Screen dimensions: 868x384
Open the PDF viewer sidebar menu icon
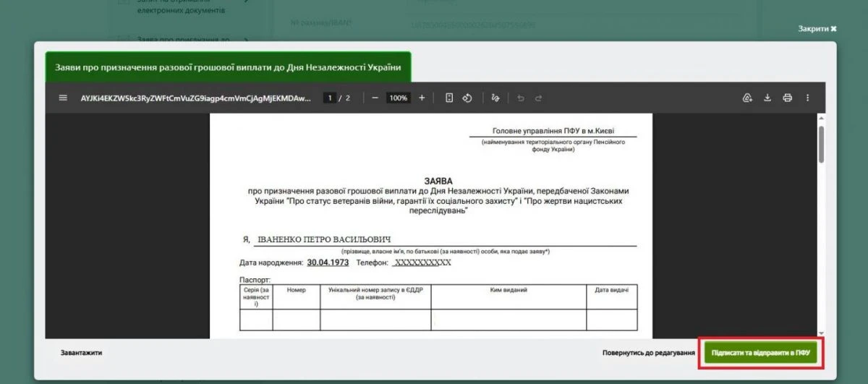point(63,98)
